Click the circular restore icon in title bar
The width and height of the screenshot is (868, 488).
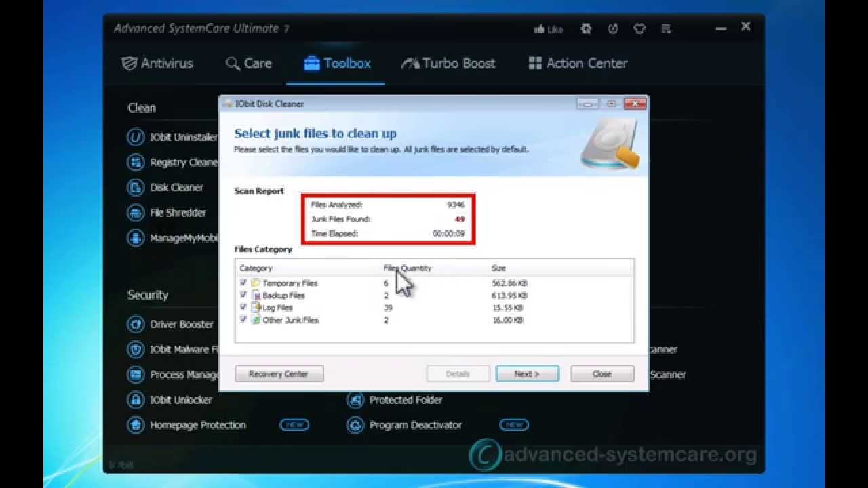click(613, 29)
